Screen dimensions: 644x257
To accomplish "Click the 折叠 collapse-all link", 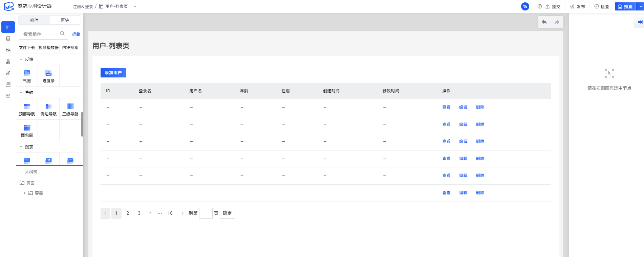I will coord(76,34).
